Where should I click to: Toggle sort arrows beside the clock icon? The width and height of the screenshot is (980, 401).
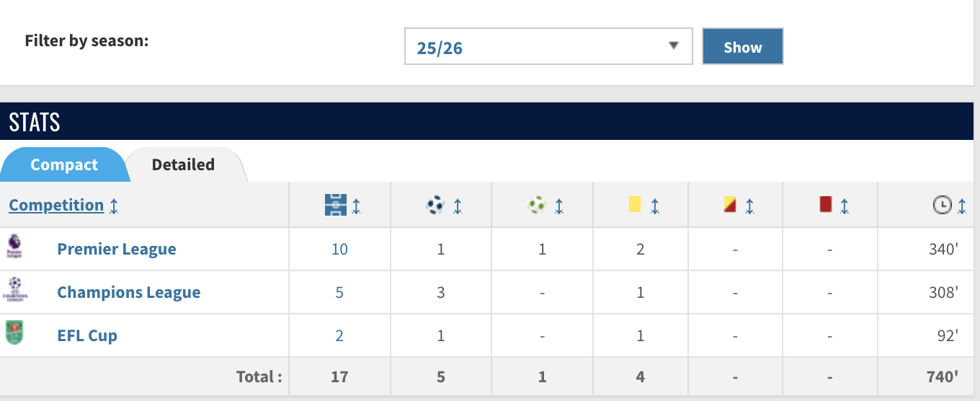coord(962,206)
